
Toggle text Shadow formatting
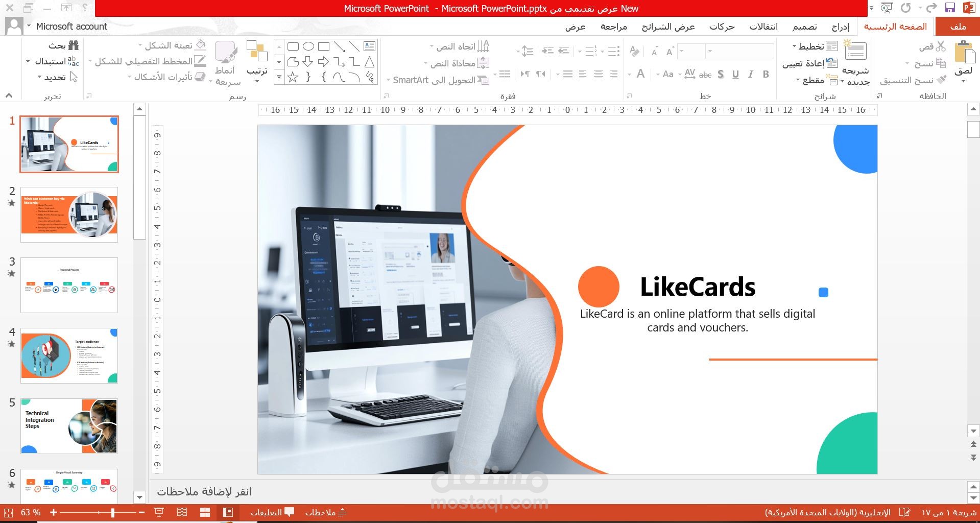(x=721, y=75)
